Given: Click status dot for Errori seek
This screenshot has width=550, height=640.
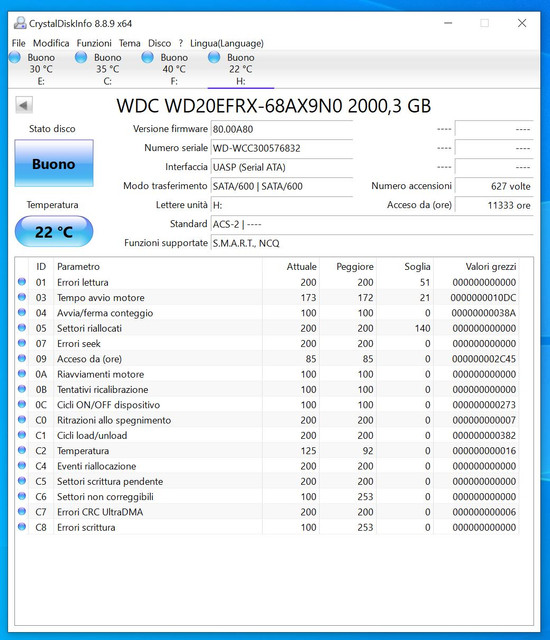Looking at the screenshot, I should pos(22,343).
